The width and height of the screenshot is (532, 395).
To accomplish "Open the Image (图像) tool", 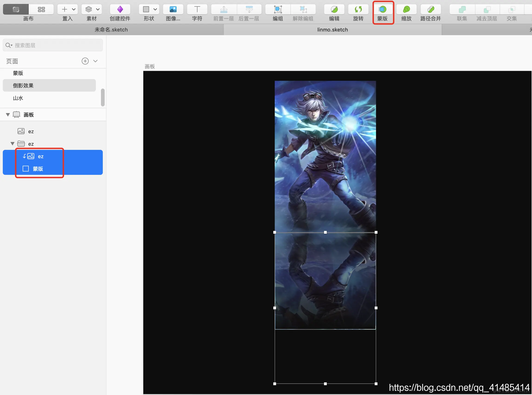I will (173, 10).
